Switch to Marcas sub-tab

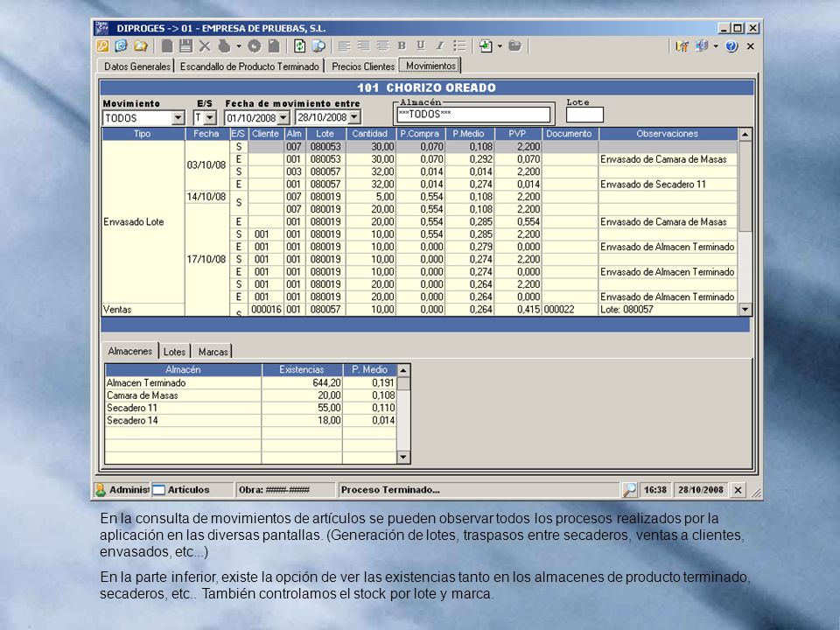pyautogui.click(x=213, y=352)
